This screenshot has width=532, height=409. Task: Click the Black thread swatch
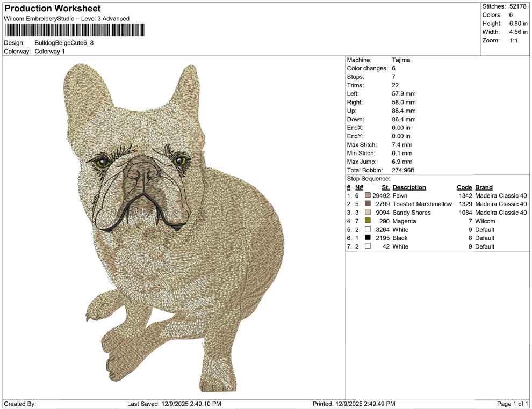[x=369, y=238]
